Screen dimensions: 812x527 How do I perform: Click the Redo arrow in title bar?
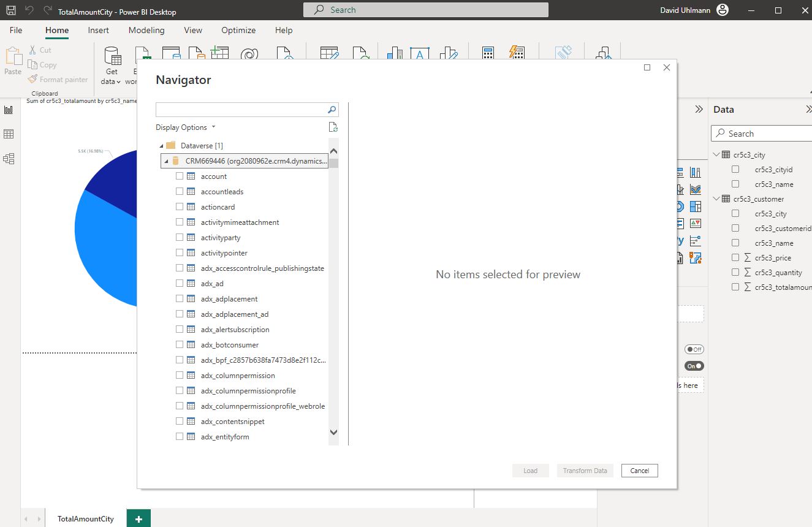click(x=48, y=10)
